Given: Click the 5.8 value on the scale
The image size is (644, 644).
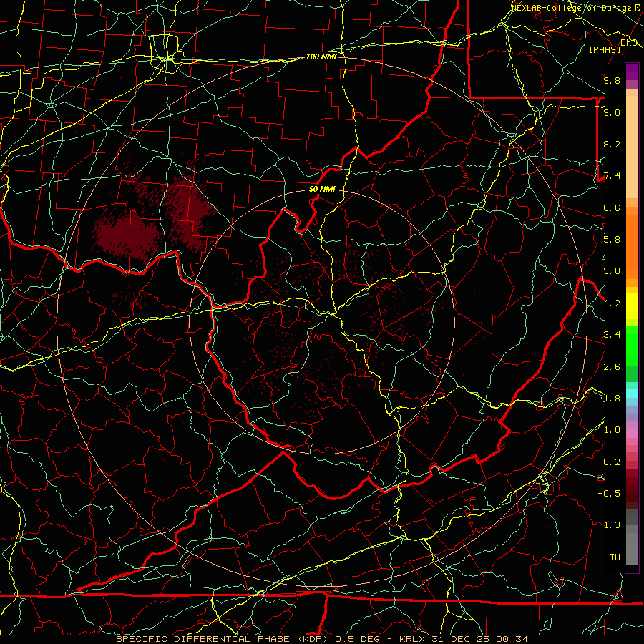Looking at the screenshot, I should click(612, 239).
